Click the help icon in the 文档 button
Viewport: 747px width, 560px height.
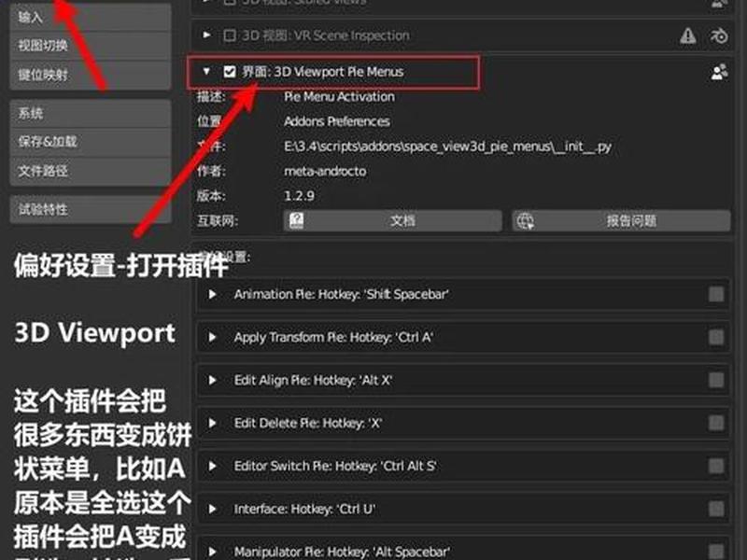[296, 221]
